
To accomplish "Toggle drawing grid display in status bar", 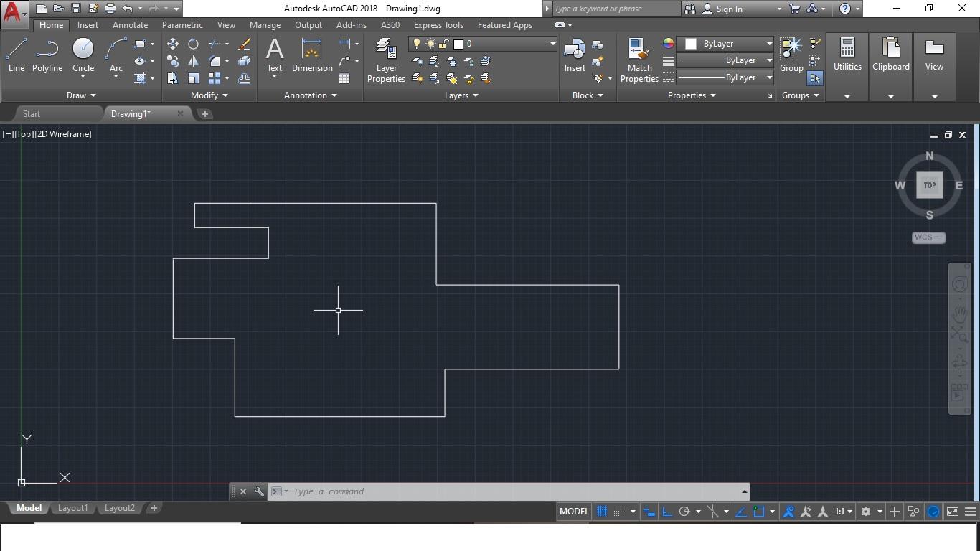I will (x=602, y=512).
